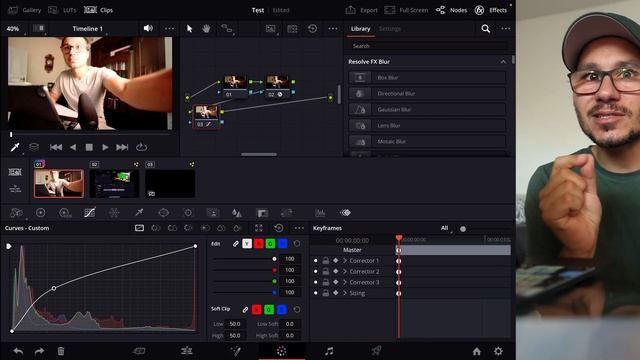Click the red intensity slider

245,270
